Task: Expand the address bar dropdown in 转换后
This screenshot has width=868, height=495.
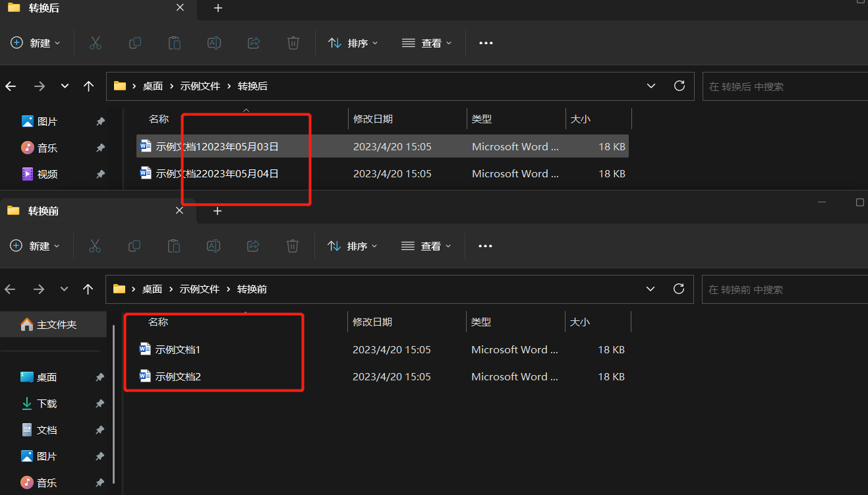Action: tap(651, 86)
